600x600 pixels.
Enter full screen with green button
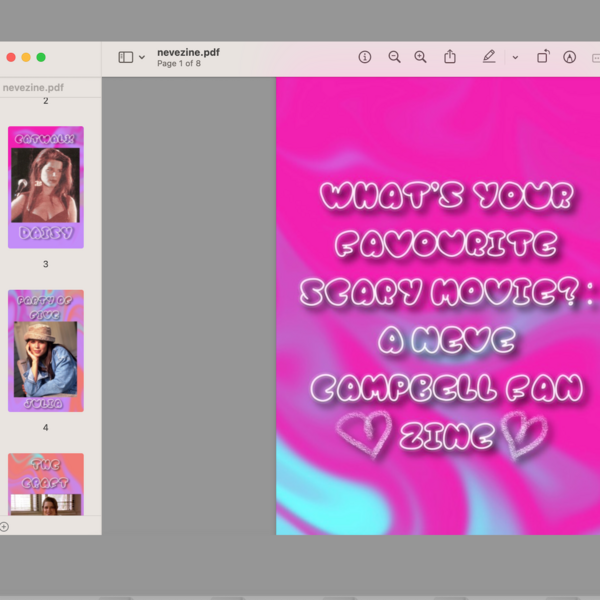(x=41, y=57)
